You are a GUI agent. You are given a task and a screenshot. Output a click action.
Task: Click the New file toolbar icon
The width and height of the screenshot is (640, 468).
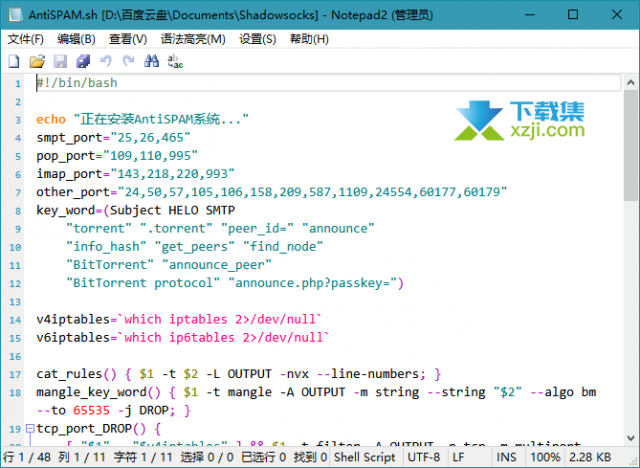pos(14,61)
